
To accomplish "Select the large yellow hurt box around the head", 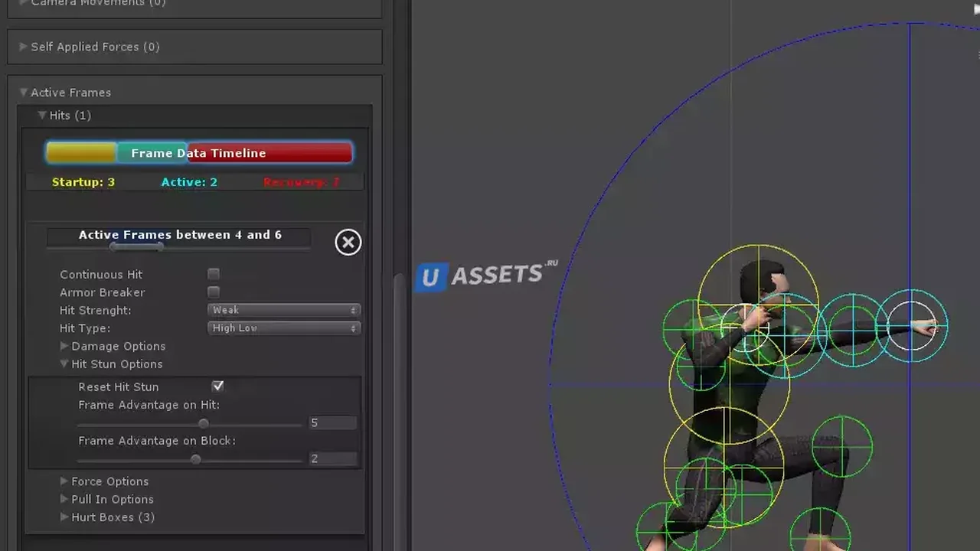I will click(758, 305).
